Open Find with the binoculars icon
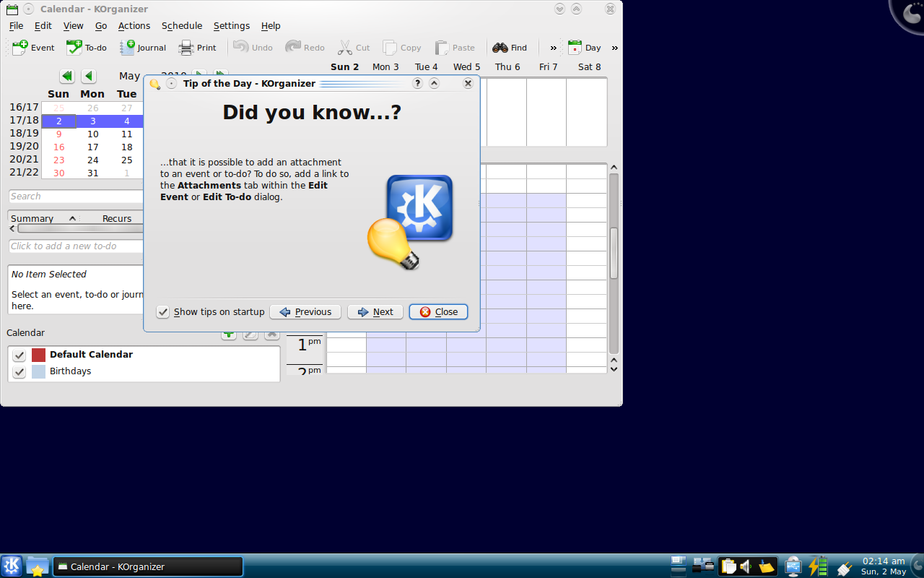 pyautogui.click(x=500, y=48)
